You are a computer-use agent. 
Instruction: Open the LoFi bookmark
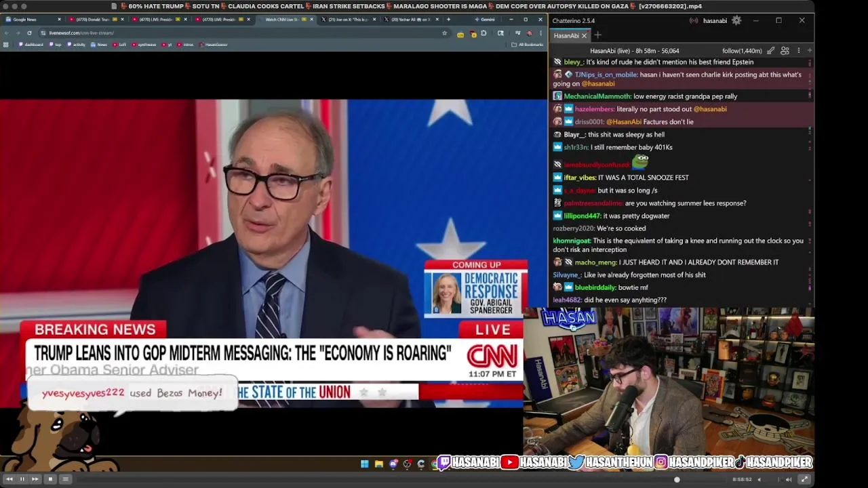(119, 45)
